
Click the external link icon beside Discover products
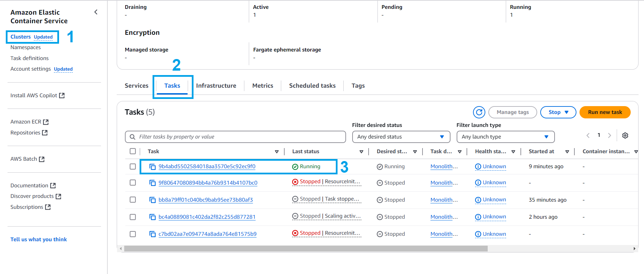point(58,196)
